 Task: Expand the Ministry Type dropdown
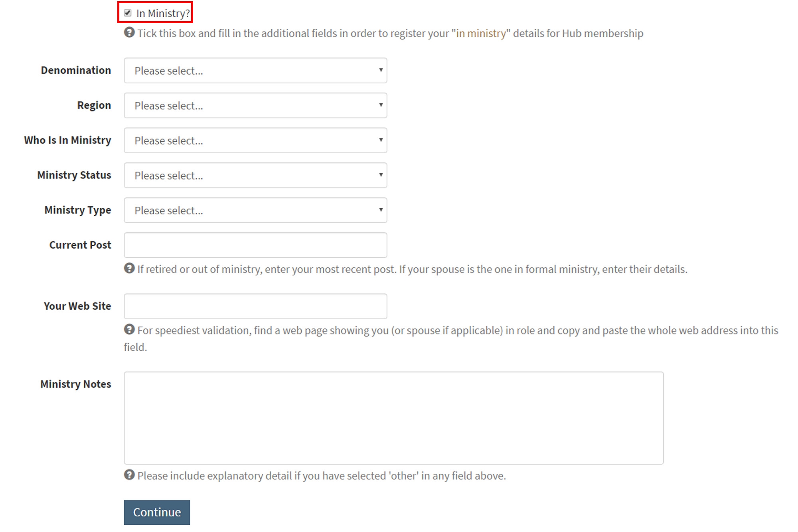tap(255, 210)
